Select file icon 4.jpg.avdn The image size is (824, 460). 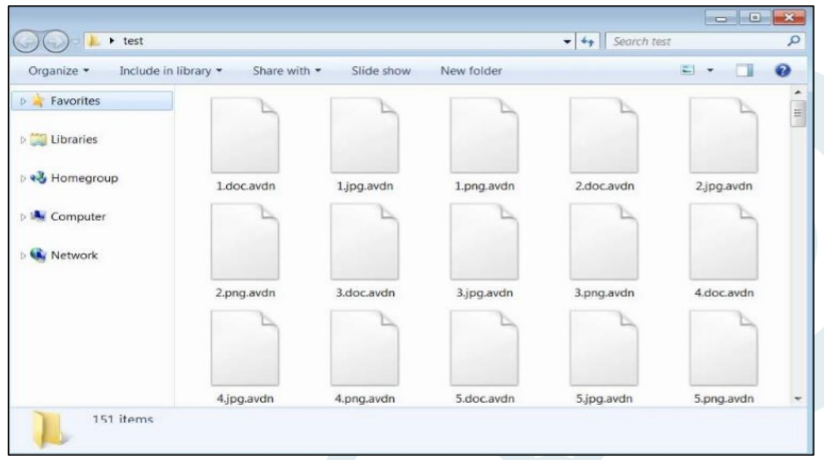point(245,349)
